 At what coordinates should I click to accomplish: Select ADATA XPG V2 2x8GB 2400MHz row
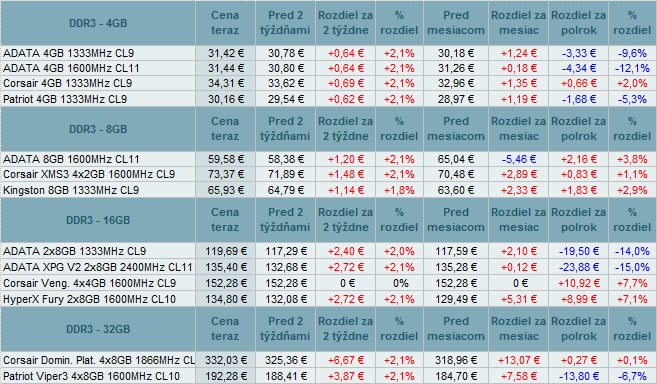(x=328, y=267)
